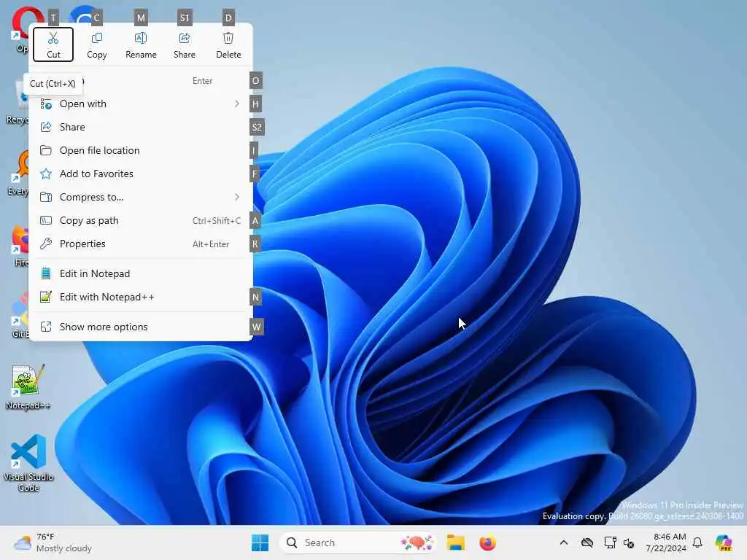Select the Share menu entry with icon
This screenshot has width=747, height=560.
pos(141,127)
